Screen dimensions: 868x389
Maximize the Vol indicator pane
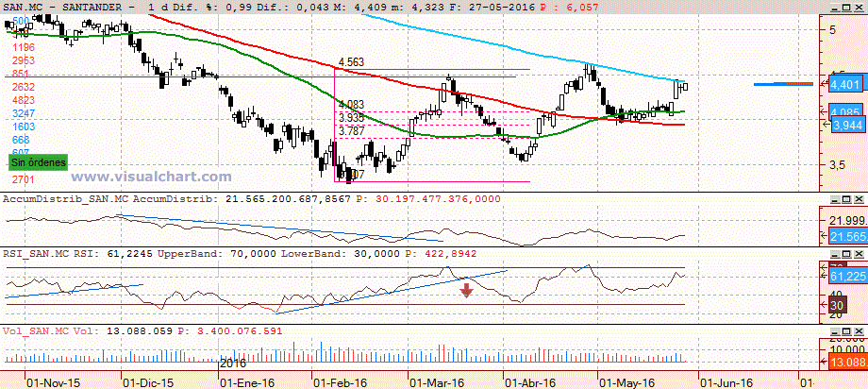pos(848,330)
